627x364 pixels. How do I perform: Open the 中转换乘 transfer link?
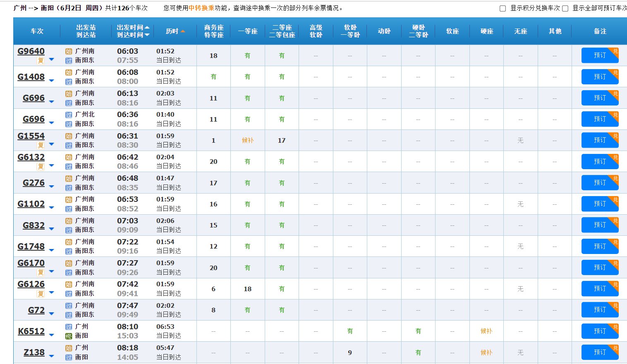point(201,8)
